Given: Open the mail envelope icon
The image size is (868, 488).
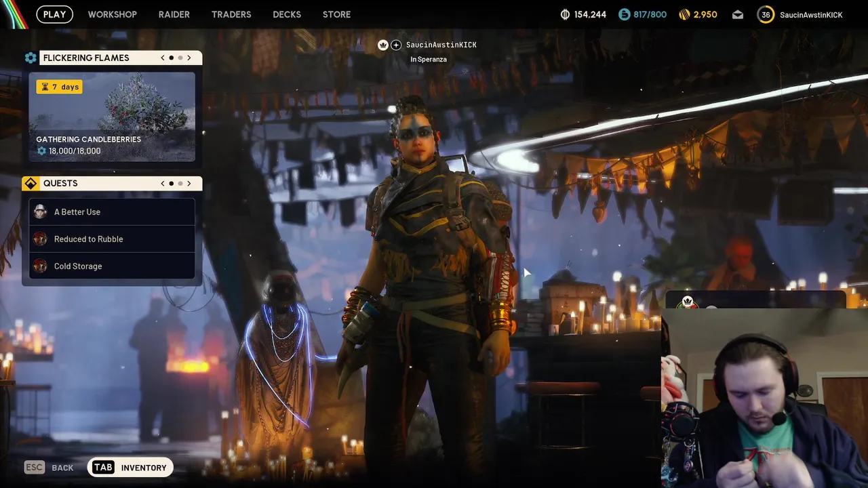Looking at the screenshot, I should pos(738,14).
